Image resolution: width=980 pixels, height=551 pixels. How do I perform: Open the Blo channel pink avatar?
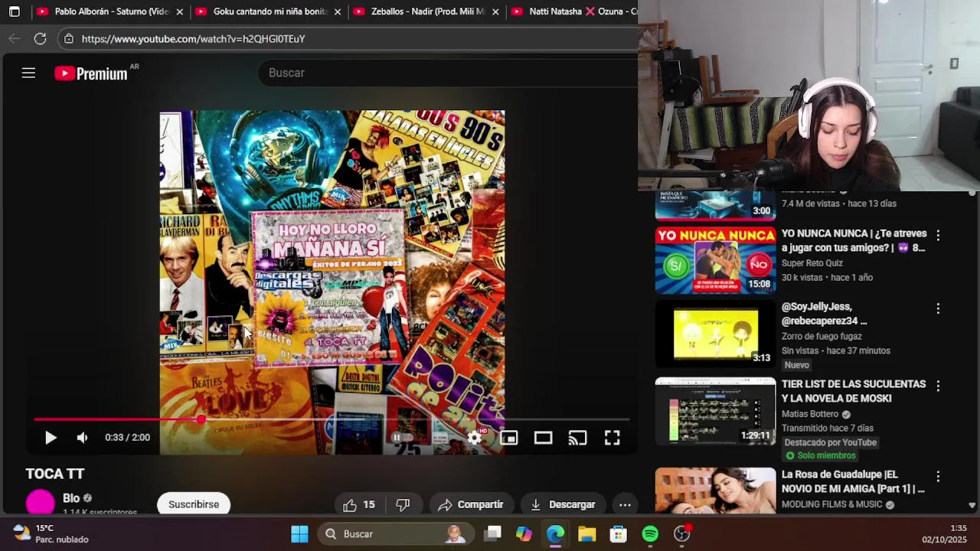pos(40,503)
